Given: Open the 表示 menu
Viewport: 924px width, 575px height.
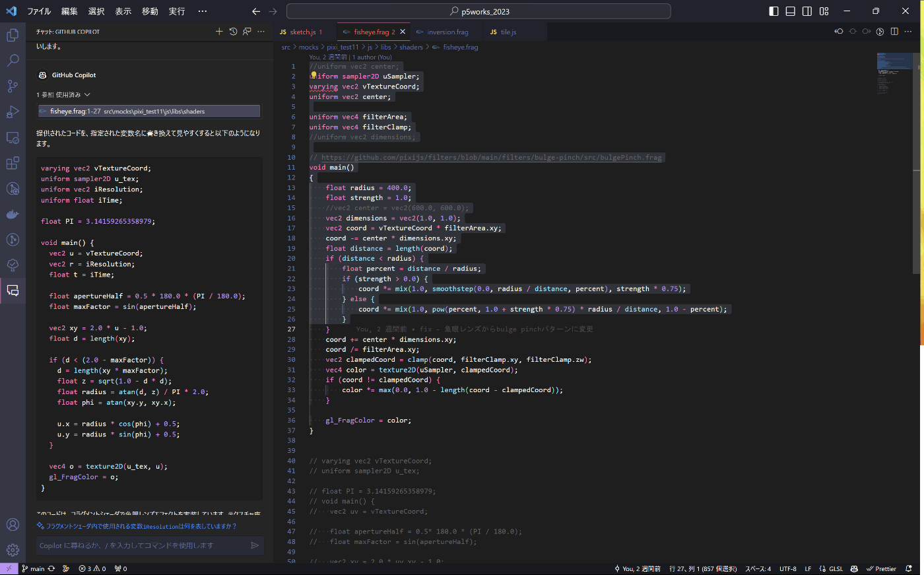Looking at the screenshot, I should point(123,11).
